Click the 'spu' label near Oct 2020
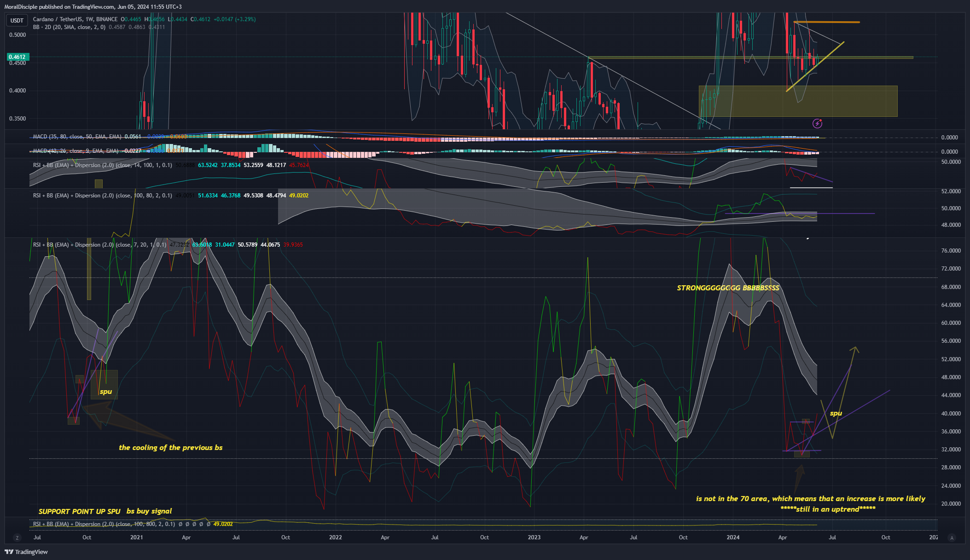This screenshot has height=560, width=970. 106,392
